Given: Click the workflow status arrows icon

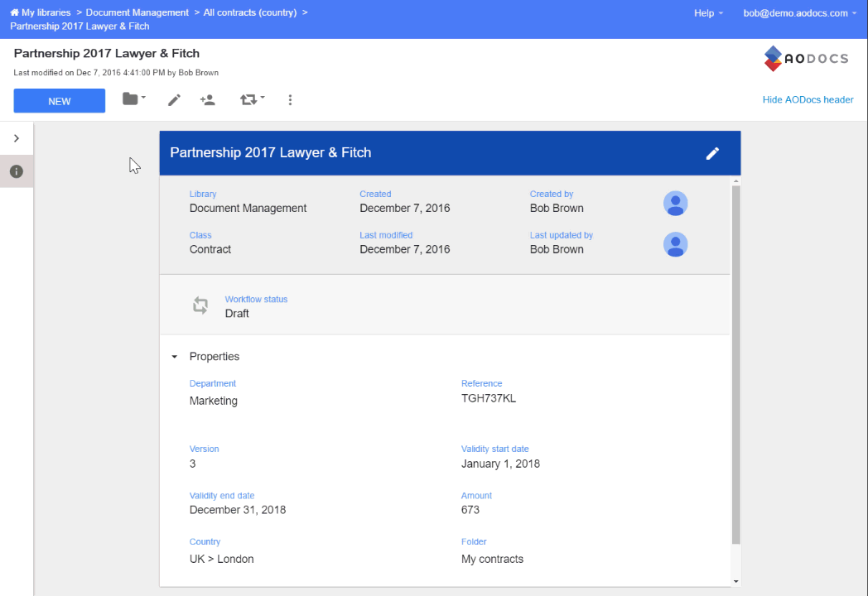Looking at the screenshot, I should coord(200,305).
